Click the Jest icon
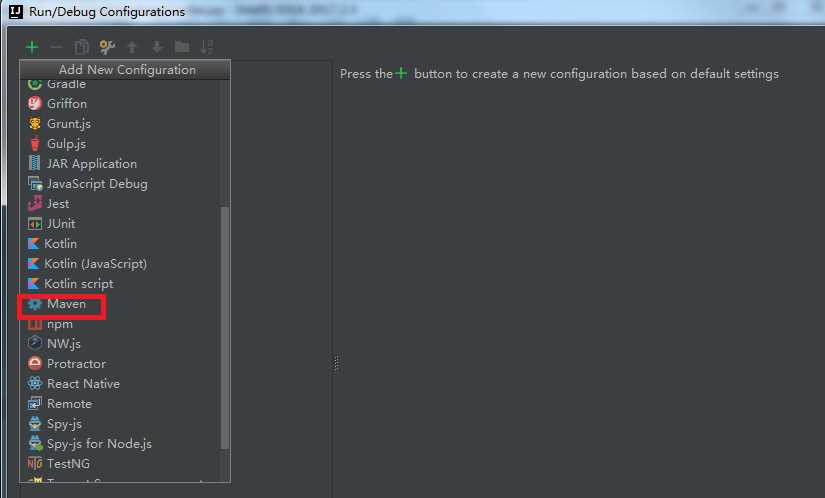The height and width of the screenshot is (498, 825). coord(35,204)
